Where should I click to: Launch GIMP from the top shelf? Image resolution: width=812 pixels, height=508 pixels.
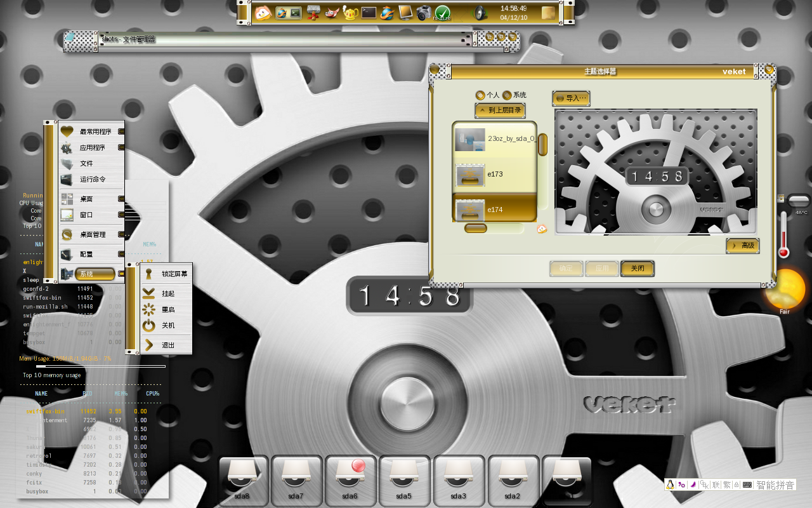[x=331, y=13]
